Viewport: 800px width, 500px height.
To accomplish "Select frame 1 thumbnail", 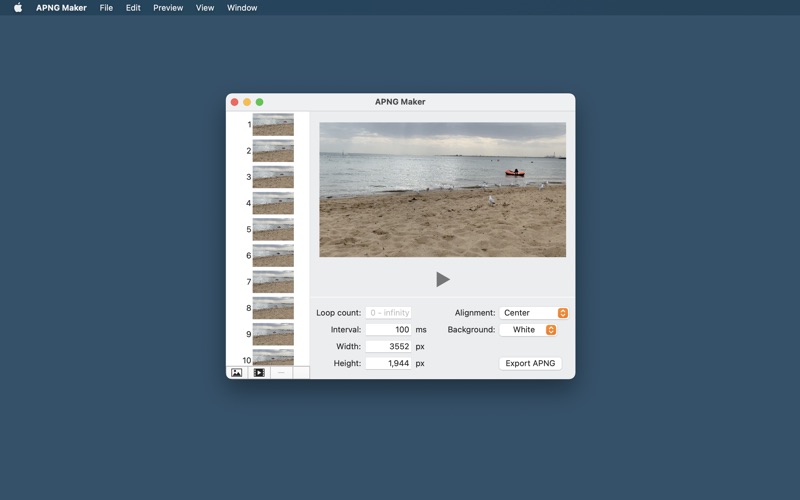I will pos(273,124).
